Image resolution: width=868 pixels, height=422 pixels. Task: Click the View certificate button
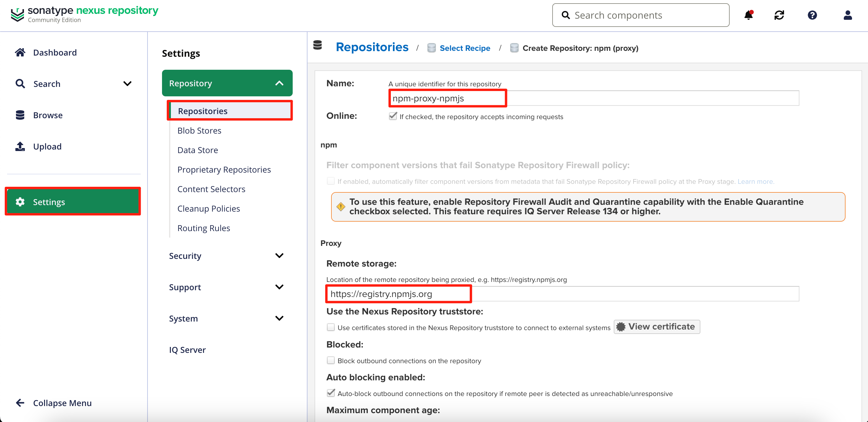pos(656,327)
